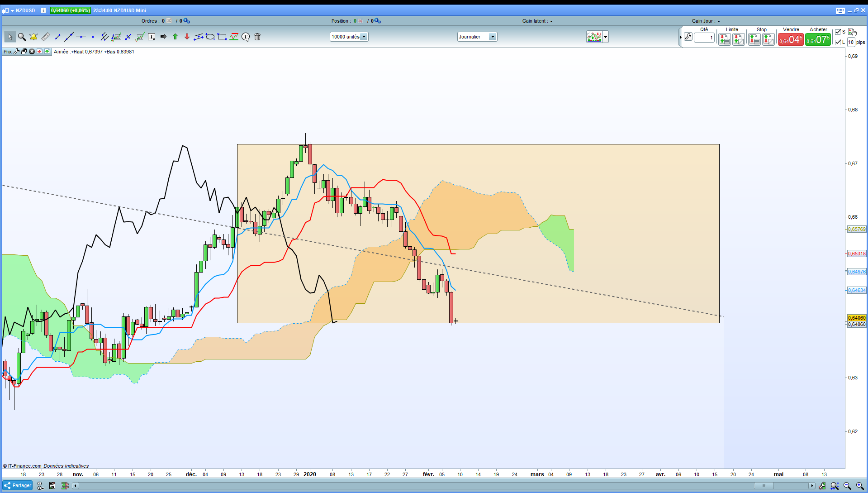The image size is (868, 493).
Task: Click the alert bell icon
Action: coord(33,37)
